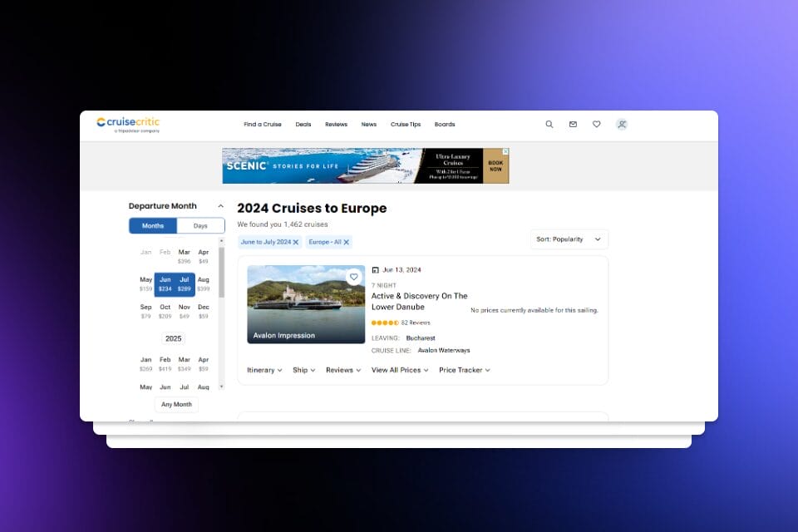
Task: Close the Scenic ad banner
Action: coord(506,151)
